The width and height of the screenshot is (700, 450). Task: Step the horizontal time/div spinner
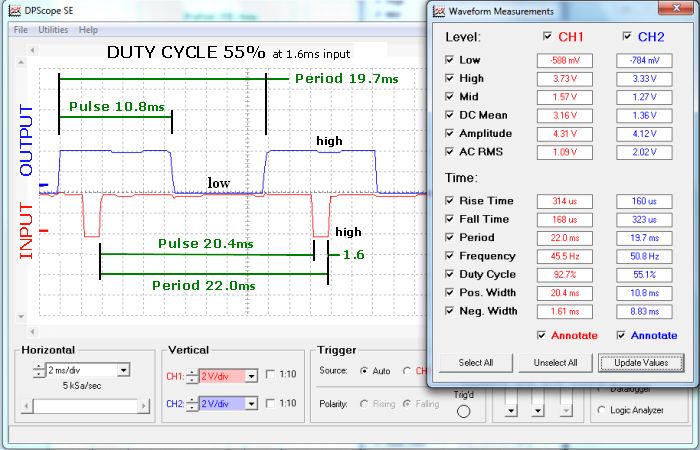pos(39,370)
